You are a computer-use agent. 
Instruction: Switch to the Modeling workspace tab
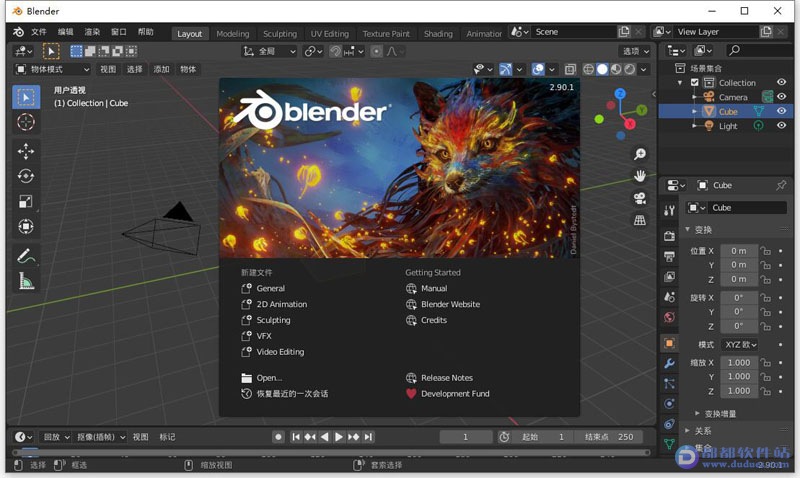pos(233,34)
